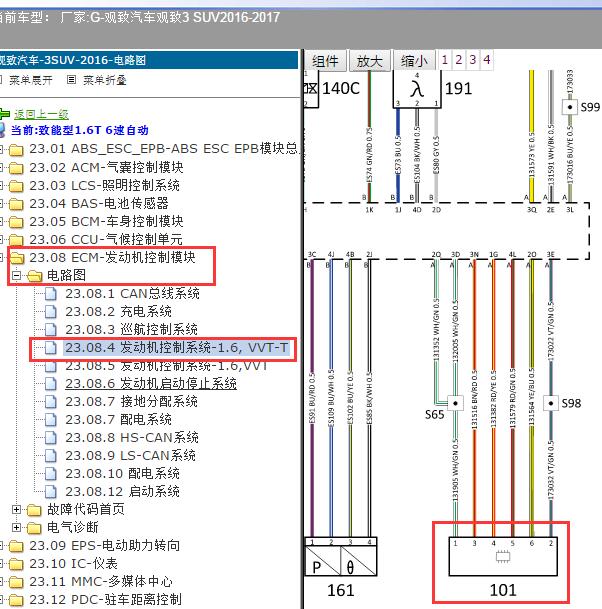Click the open folder icon beside 电路图

click(x=34, y=276)
